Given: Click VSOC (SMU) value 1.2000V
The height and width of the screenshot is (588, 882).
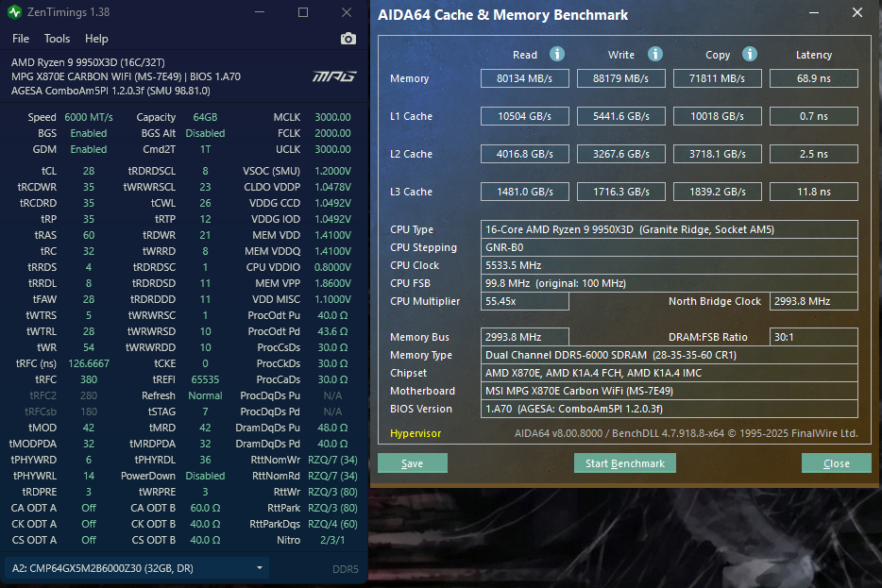Looking at the screenshot, I should coord(332,171).
